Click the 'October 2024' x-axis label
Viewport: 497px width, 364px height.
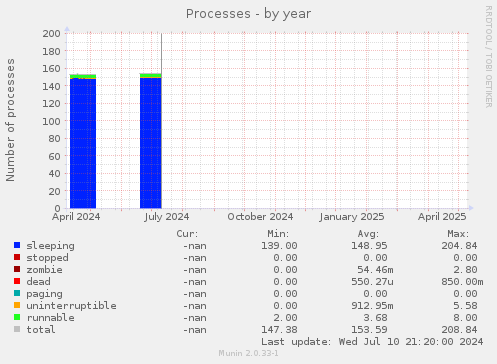[260, 217]
